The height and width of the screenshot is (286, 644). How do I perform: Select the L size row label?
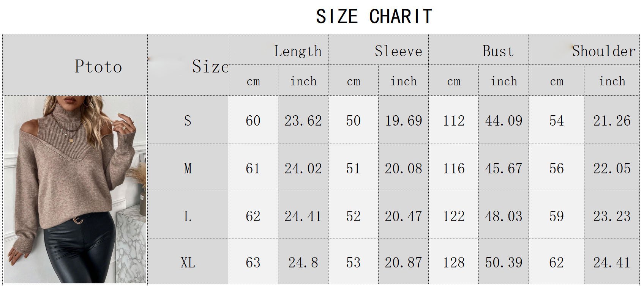coord(188,216)
